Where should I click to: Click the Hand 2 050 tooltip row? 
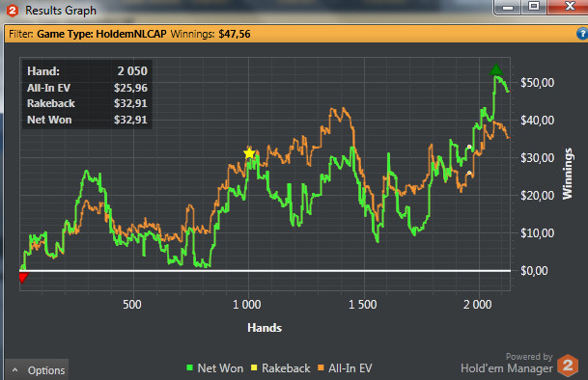click(87, 70)
